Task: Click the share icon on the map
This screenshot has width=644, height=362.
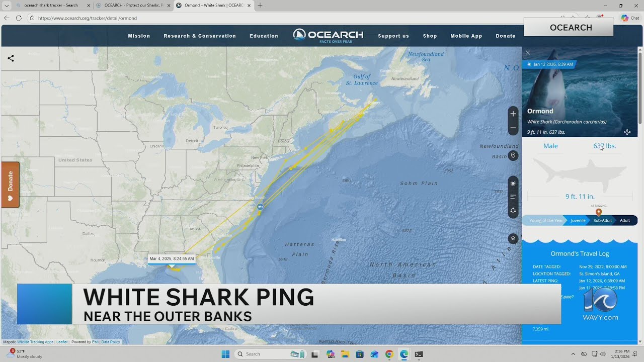Action: pos(11,58)
